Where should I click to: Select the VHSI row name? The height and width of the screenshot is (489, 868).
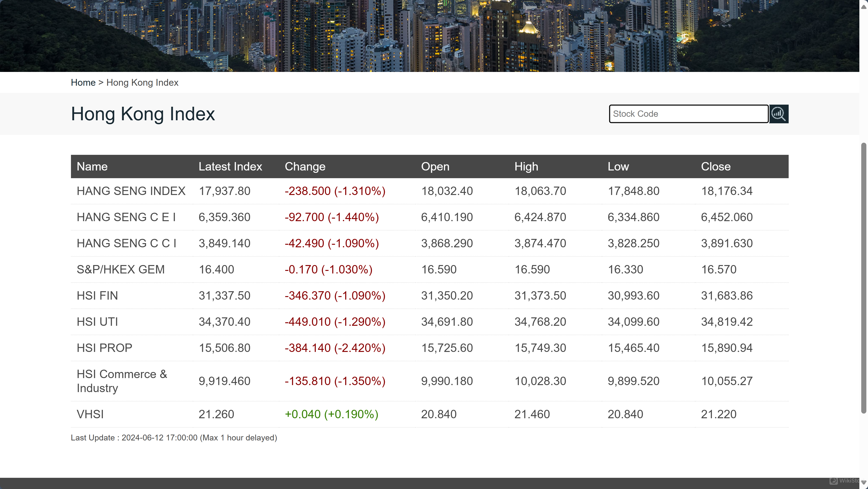(x=90, y=414)
